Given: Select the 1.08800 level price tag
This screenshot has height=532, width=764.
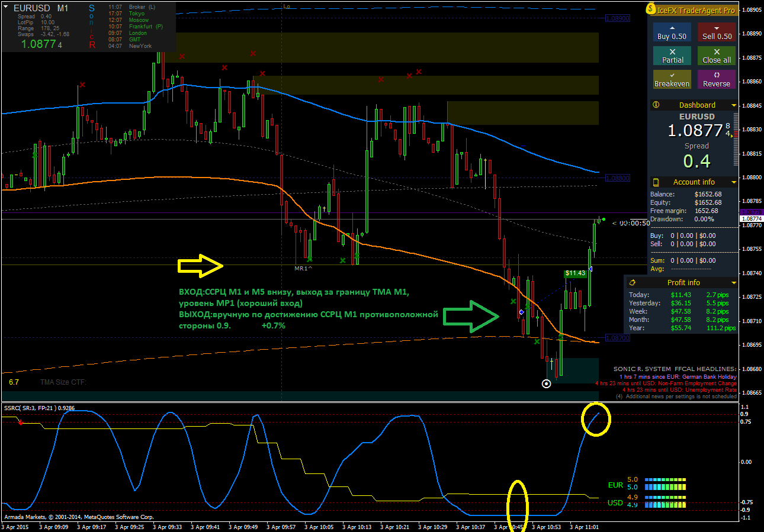Looking at the screenshot, I should point(618,178).
